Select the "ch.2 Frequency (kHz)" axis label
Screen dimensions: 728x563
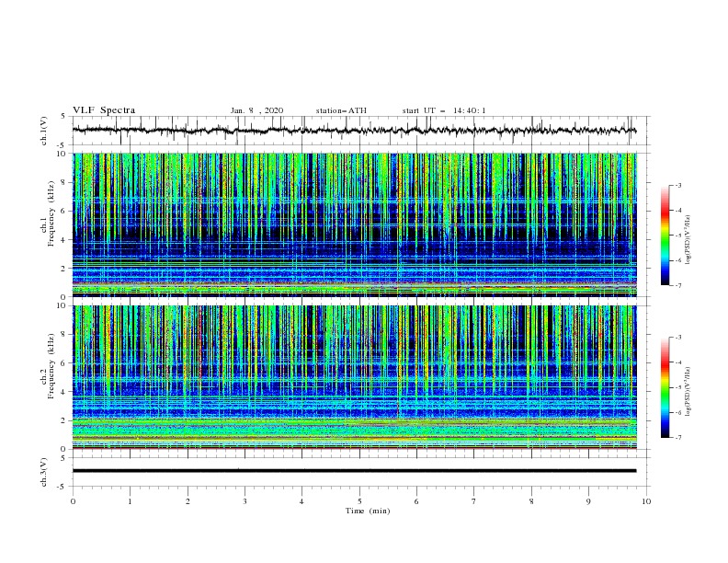coord(48,366)
